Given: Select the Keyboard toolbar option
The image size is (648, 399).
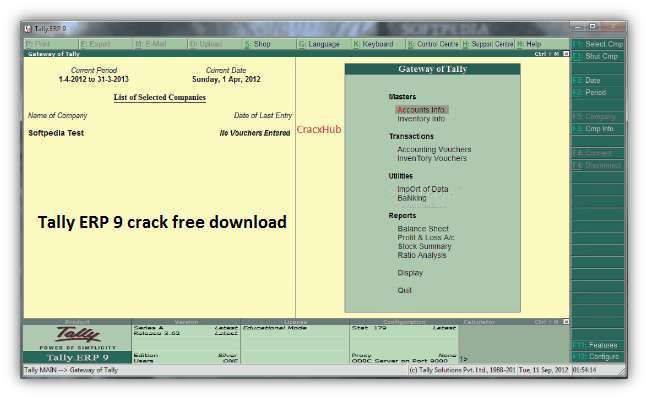Looking at the screenshot, I should click(379, 44).
